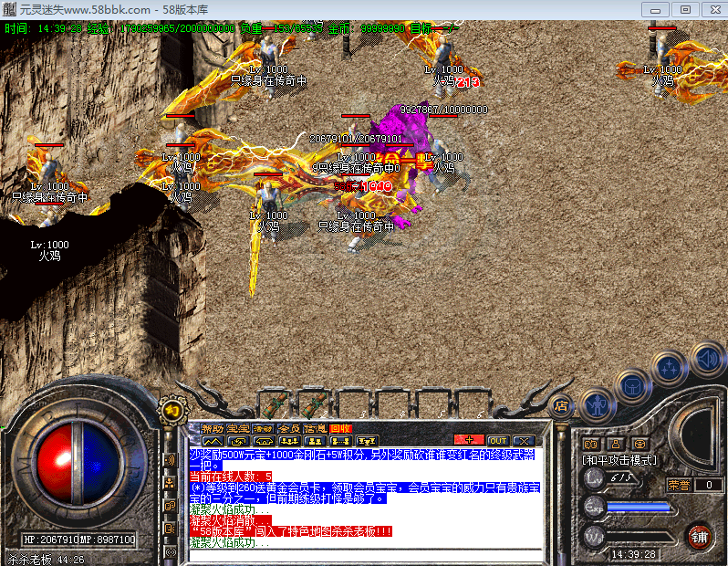Click the three-people group chat toolbar icon
This screenshot has height=566, width=728.
tap(289, 441)
